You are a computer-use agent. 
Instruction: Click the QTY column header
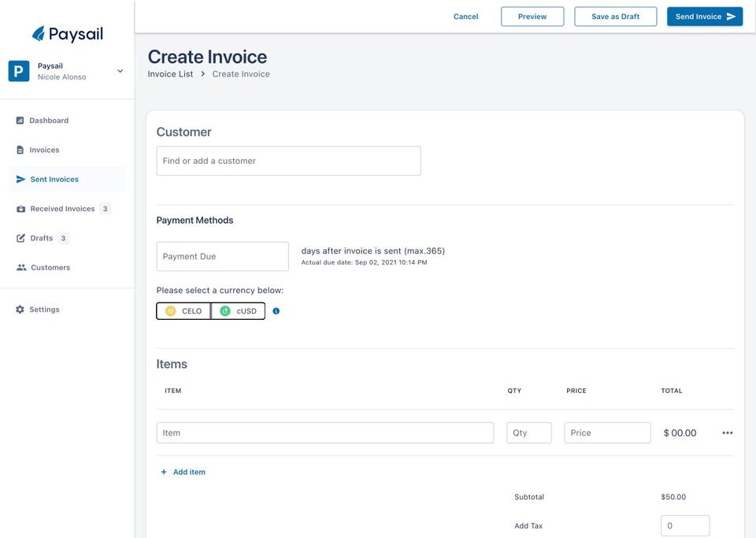point(514,391)
